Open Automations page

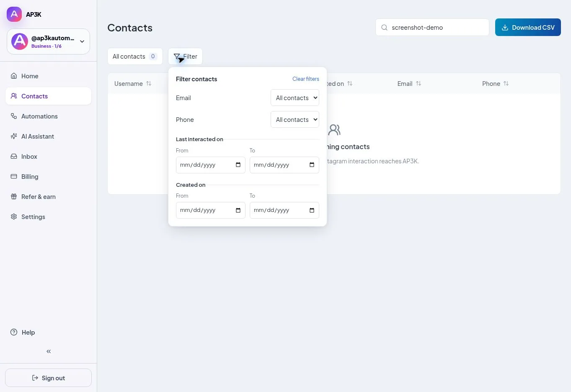[x=49, y=116]
